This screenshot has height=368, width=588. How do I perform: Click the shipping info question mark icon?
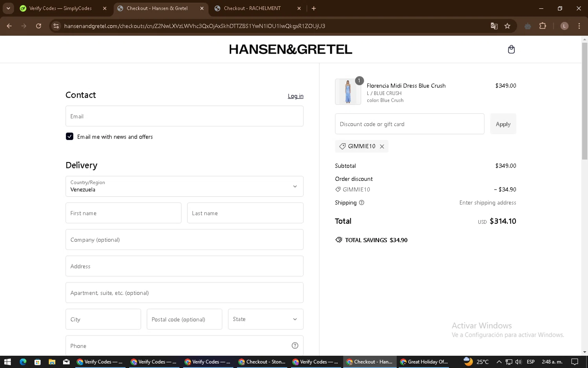pos(361,203)
